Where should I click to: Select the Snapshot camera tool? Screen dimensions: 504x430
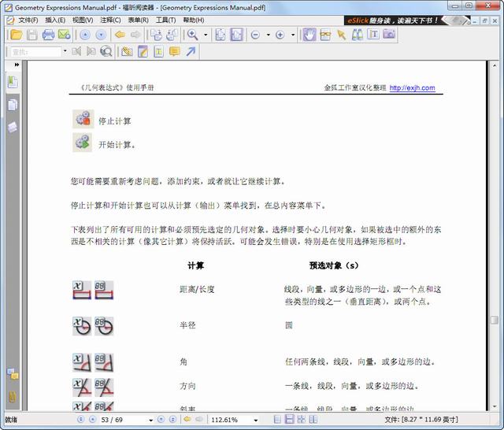389,34
